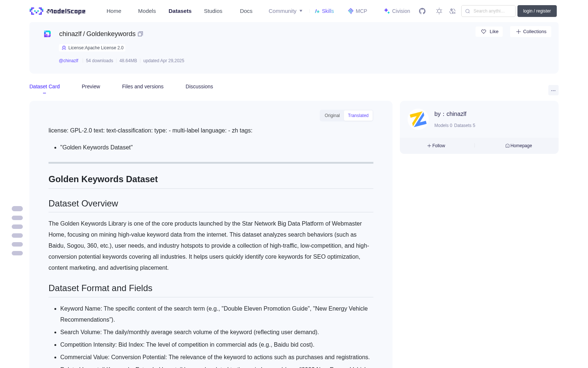The image size is (588, 368).
Task: Open the ModelScope logo homepage
Action: [58, 11]
